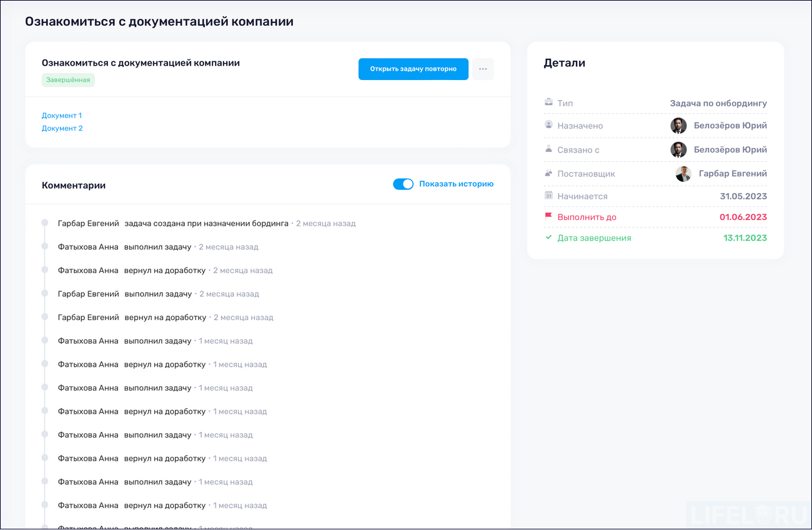
Task: Click the completion date «13.11.2023»
Action: click(x=745, y=238)
